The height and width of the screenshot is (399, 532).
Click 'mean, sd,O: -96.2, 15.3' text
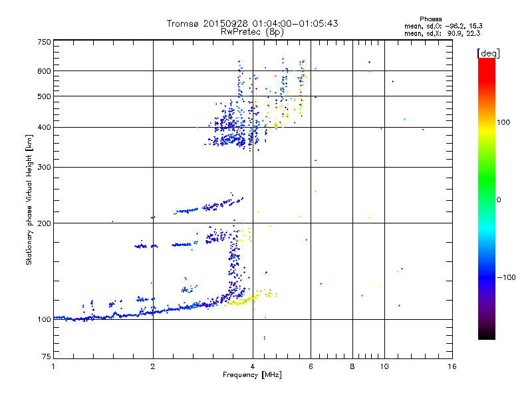pos(443,27)
